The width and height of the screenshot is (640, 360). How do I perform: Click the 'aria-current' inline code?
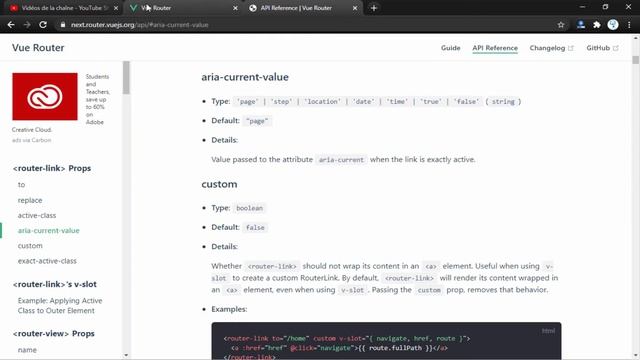(x=341, y=160)
